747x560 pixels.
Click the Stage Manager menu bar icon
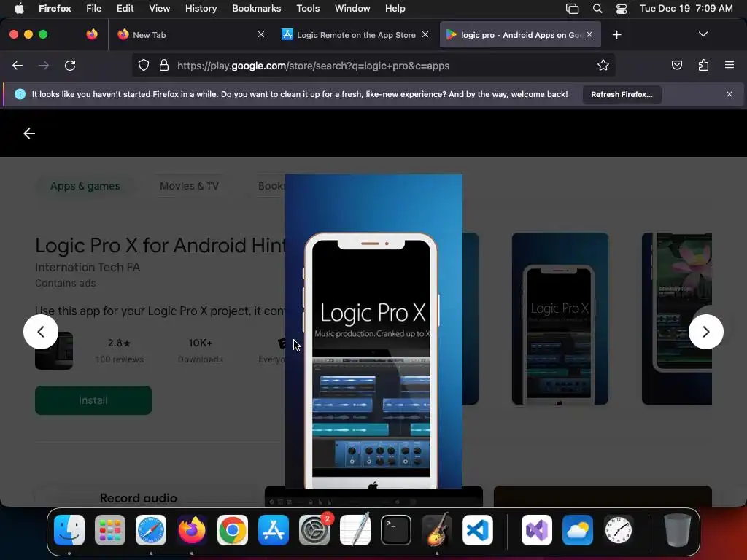coord(572,9)
